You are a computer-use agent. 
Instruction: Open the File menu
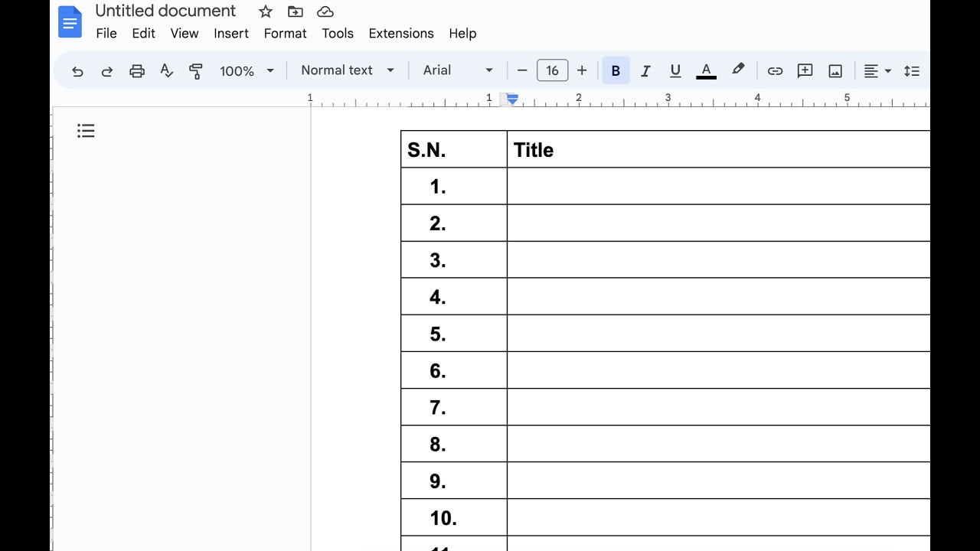[x=106, y=33]
